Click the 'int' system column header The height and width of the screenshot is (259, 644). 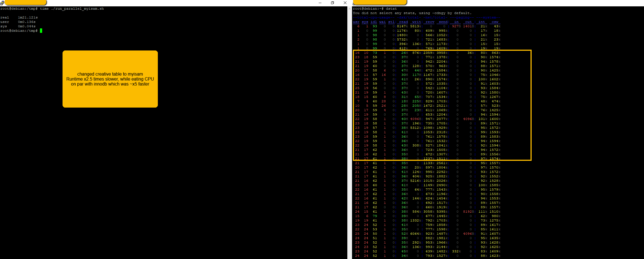[x=481, y=22]
